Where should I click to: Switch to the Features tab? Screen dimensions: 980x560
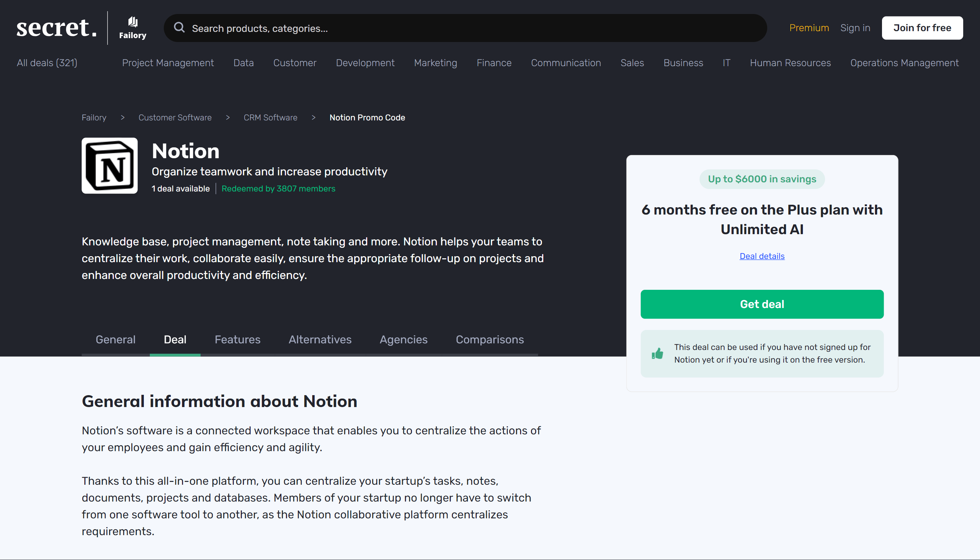[x=237, y=339]
